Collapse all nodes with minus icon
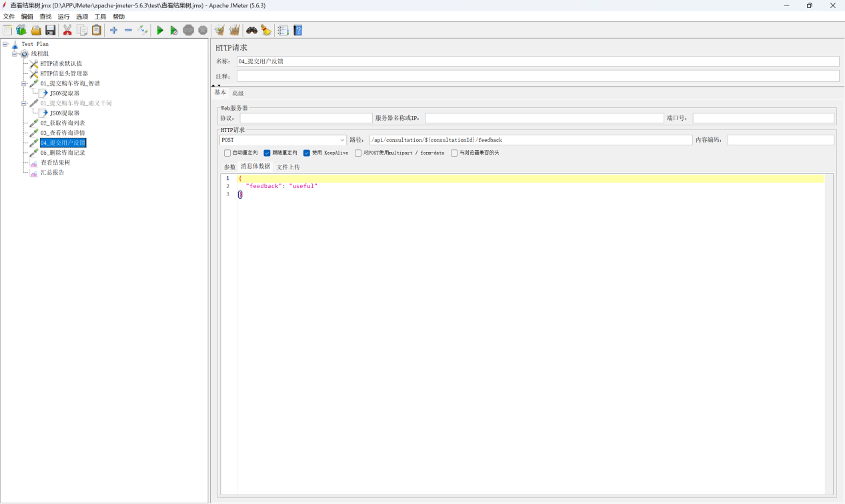Viewport: 845px width, 504px height. [128, 30]
